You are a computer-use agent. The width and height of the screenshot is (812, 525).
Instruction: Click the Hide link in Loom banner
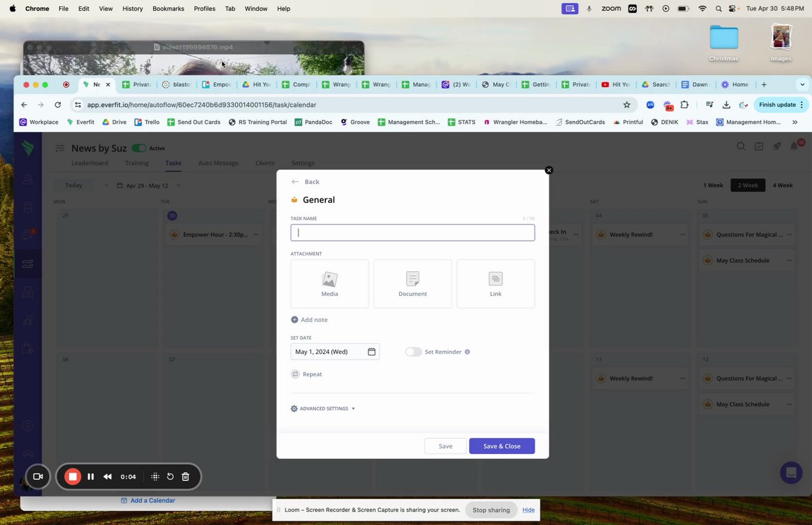pos(528,510)
